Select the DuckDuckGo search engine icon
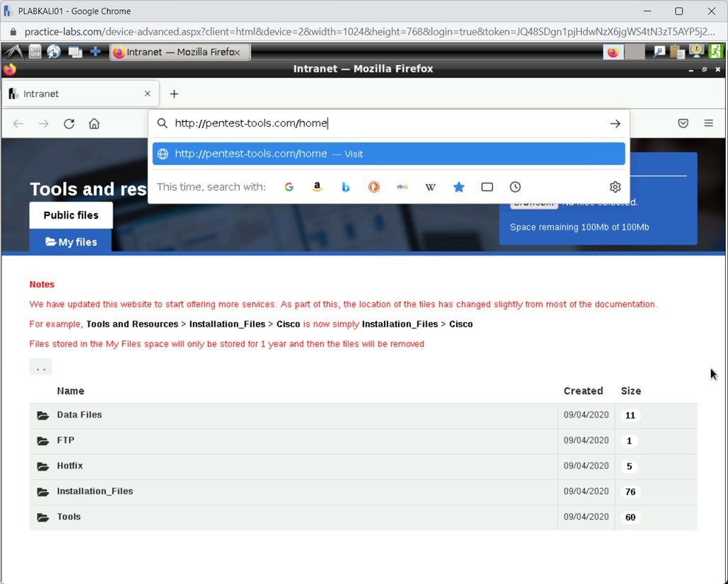The image size is (728, 584). tap(374, 187)
